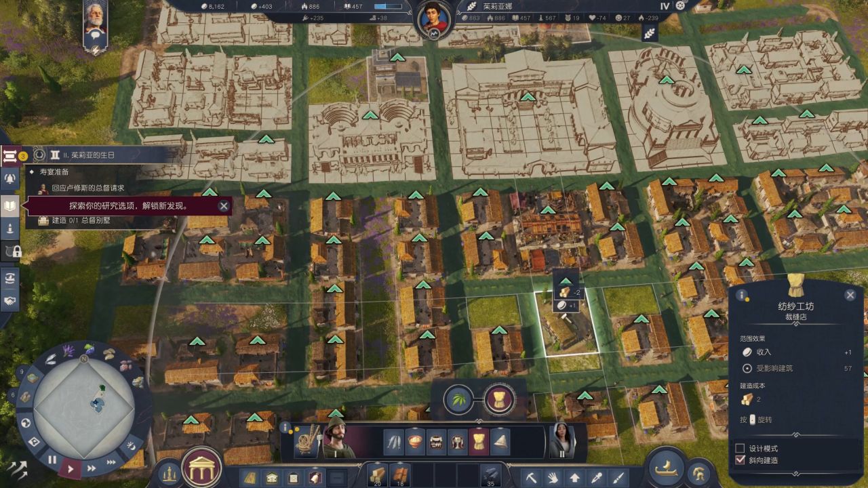Open the research book icon in left sidebar
The height and width of the screenshot is (488, 868).
coord(10,206)
